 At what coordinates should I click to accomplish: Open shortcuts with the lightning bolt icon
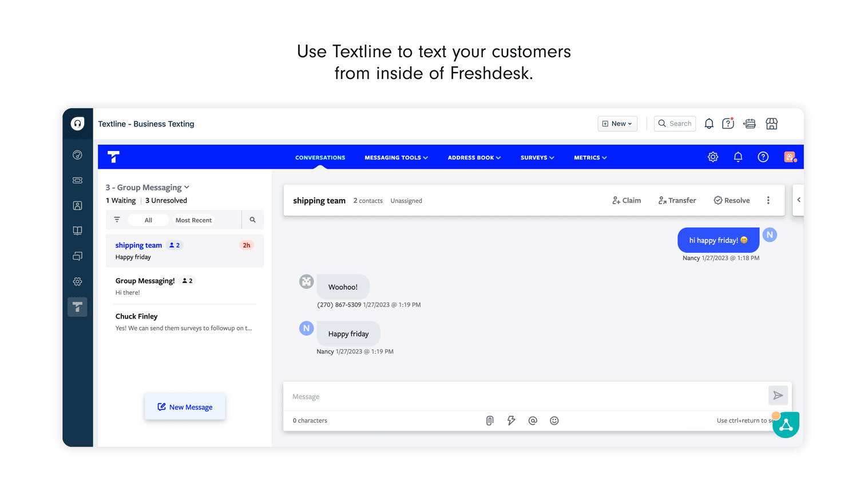click(x=511, y=421)
